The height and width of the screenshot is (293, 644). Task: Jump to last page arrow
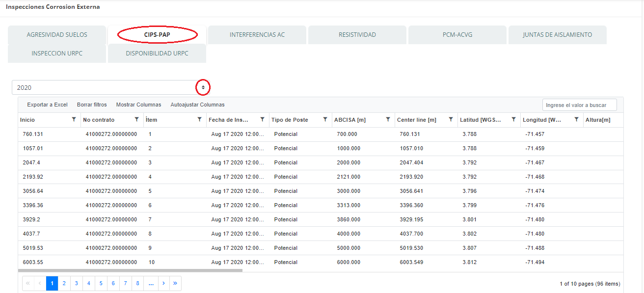(175, 283)
